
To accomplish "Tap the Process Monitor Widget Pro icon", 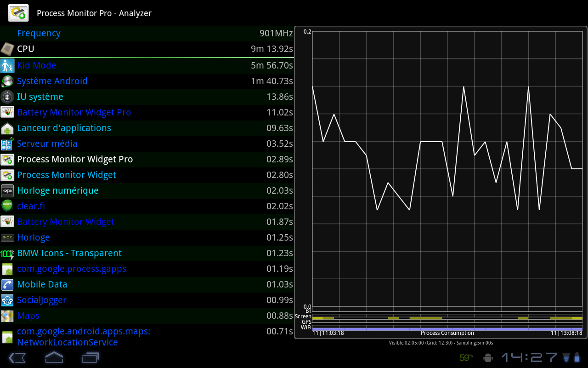I will pos(7,159).
